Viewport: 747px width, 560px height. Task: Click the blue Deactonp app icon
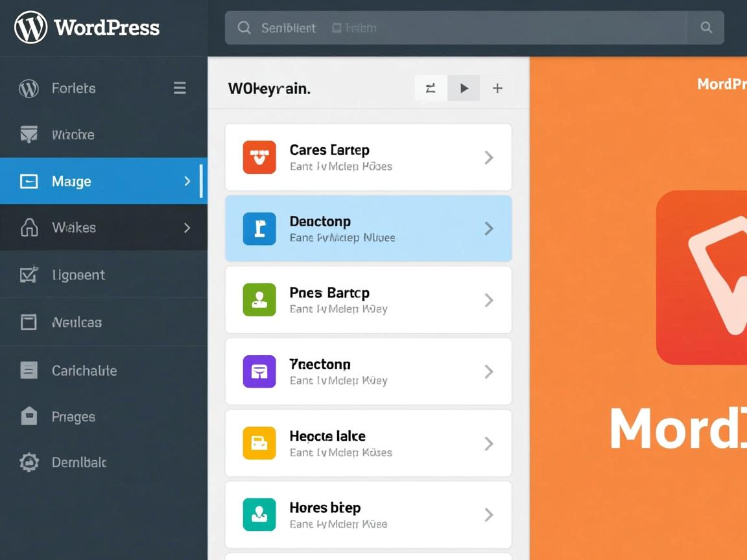[259, 229]
